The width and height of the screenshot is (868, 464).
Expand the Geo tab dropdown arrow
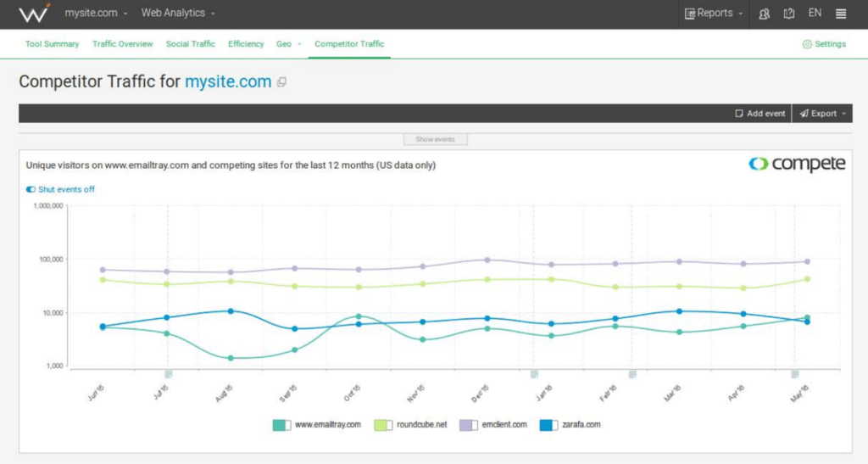click(299, 44)
